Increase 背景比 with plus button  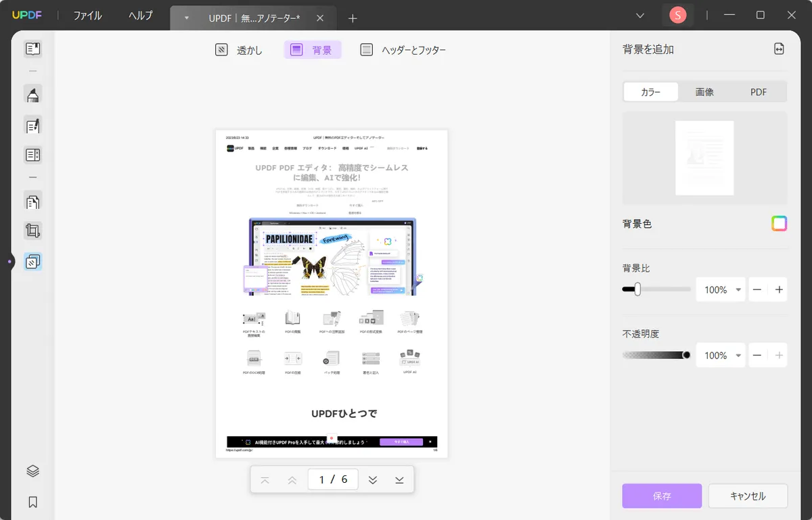pos(779,289)
